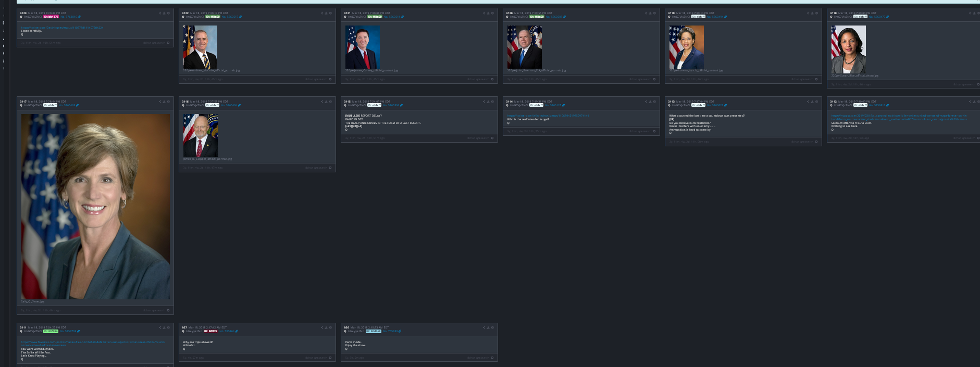Click the timestamp on post 3123 header
This screenshot has height=367, width=980.
[x=47, y=13]
